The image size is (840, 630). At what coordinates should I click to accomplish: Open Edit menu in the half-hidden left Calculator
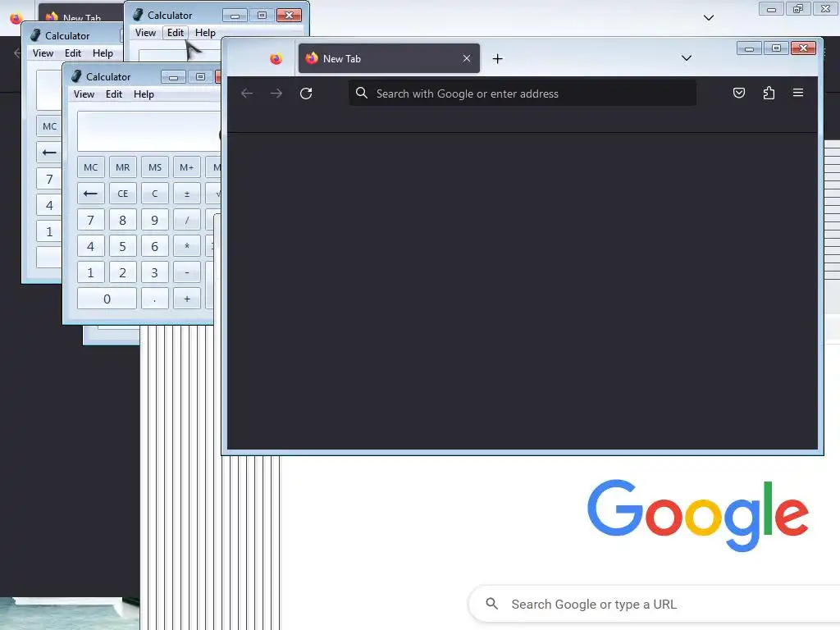pos(73,53)
